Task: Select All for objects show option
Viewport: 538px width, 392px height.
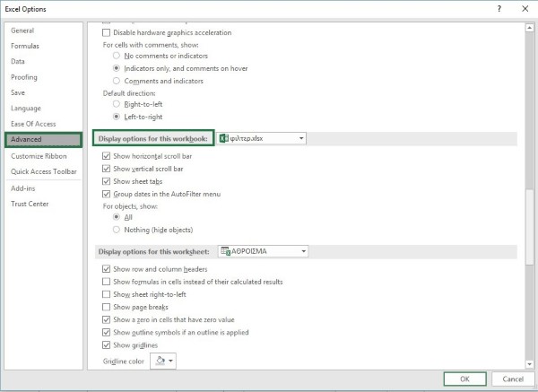Action: point(117,217)
